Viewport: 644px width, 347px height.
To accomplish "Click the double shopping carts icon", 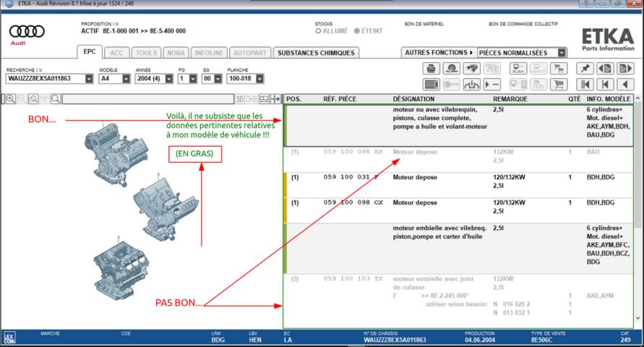I will pos(559,69).
